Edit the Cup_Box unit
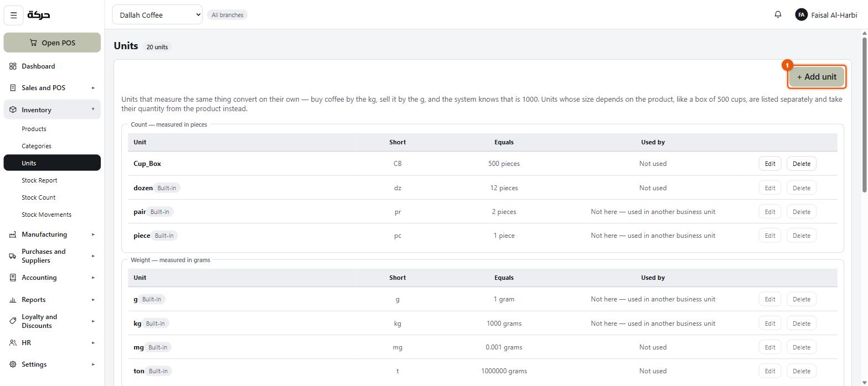 (769, 164)
